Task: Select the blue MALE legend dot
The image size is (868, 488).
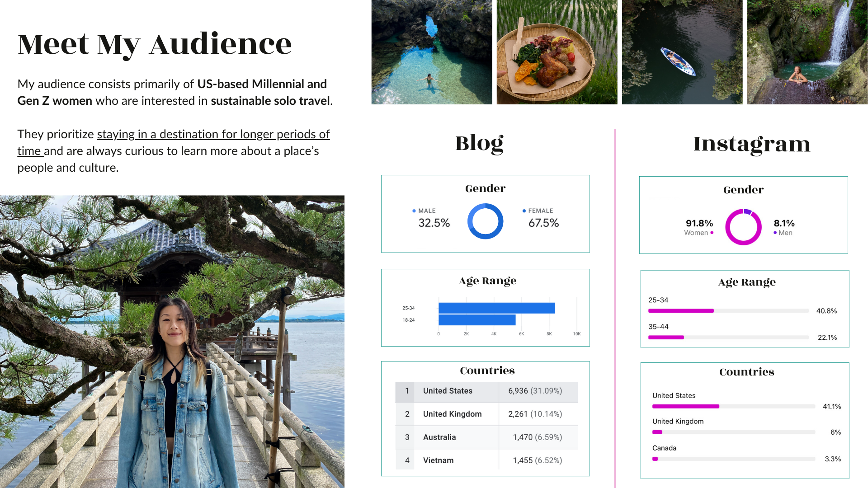Action: pos(414,211)
